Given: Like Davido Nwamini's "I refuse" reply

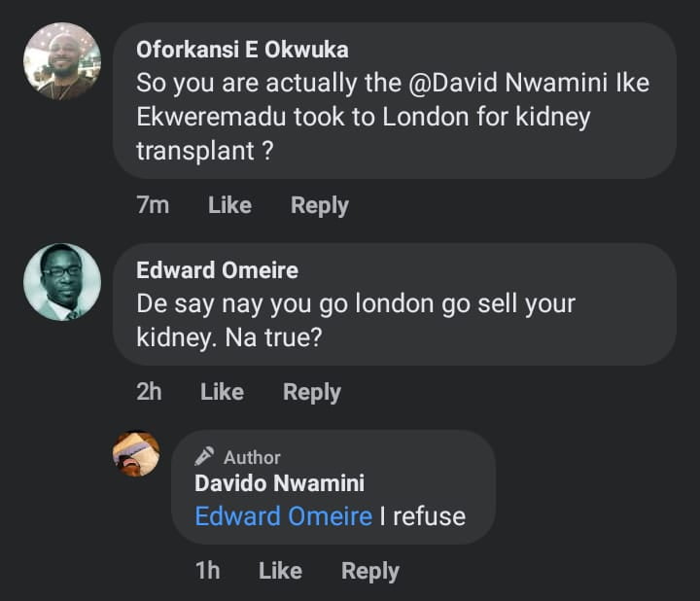Looking at the screenshot, I should click(280, 571).
